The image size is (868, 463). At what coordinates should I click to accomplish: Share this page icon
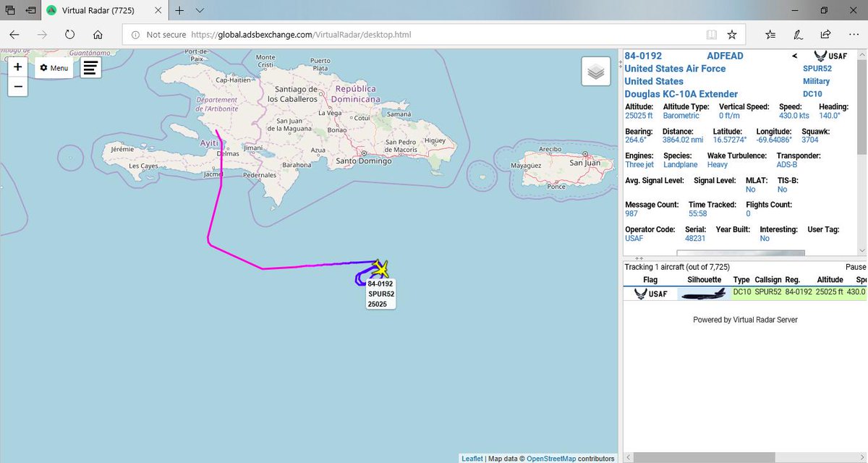pos(825,34)
